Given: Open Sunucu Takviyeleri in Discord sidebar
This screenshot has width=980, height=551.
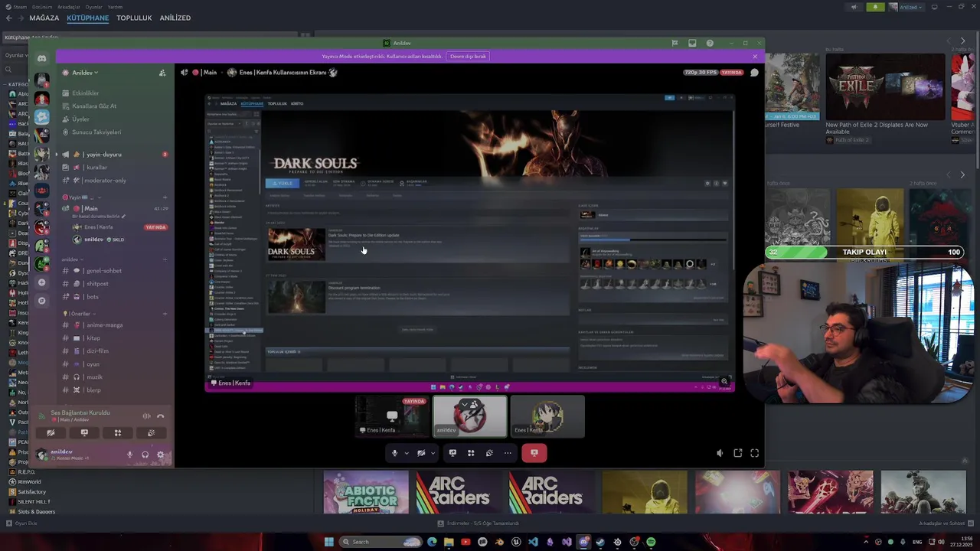Looking at the screenshot, I should click(x=96, y=132).
